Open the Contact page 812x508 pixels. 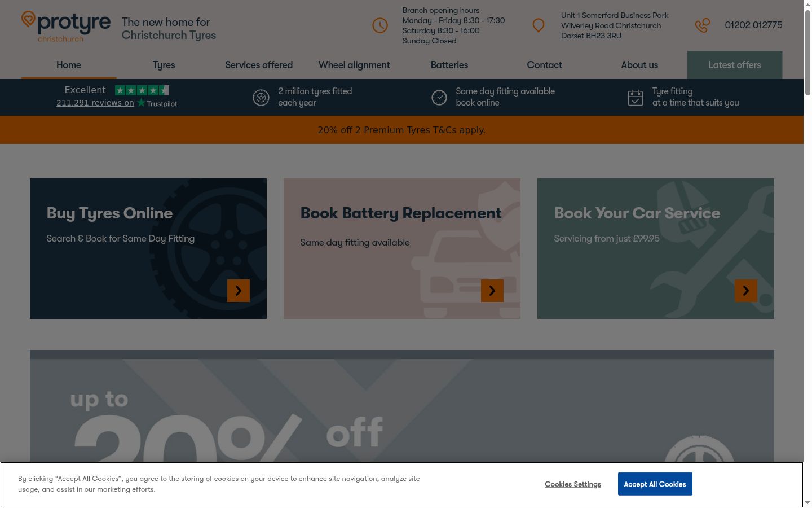coord(545,65)
